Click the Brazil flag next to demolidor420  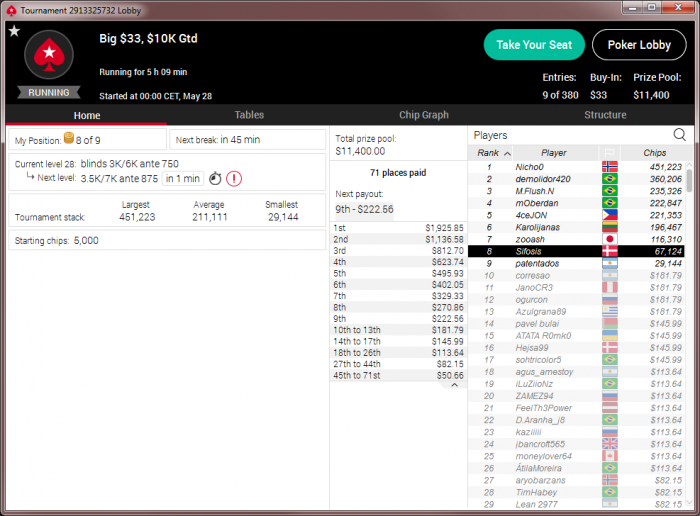click(610, 179)
